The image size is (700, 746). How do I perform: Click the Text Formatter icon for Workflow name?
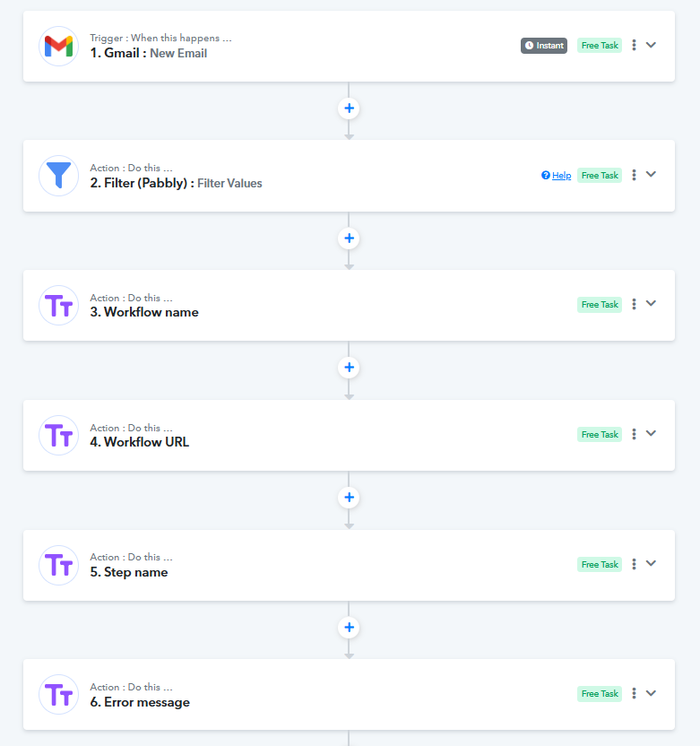point(58,306)
